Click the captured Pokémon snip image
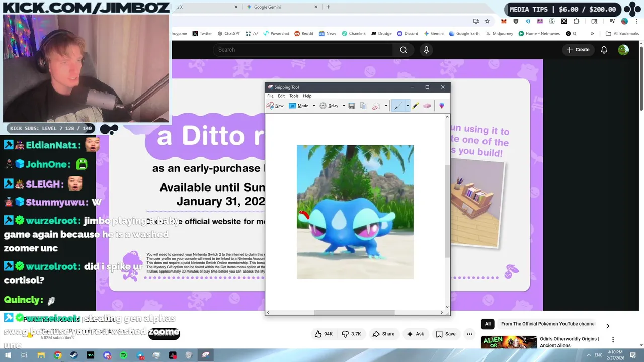 click(355, 212)
